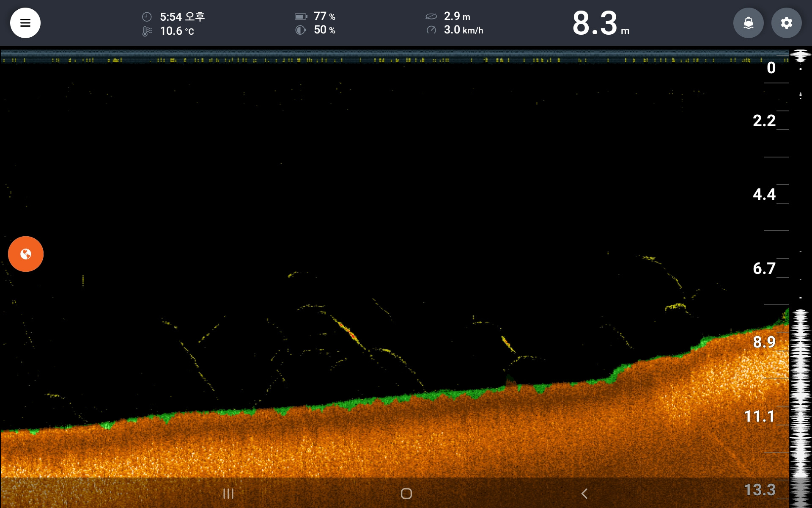Tap the 2.2 depth scale label
This screenshot has height=508, width=812.
764,121
